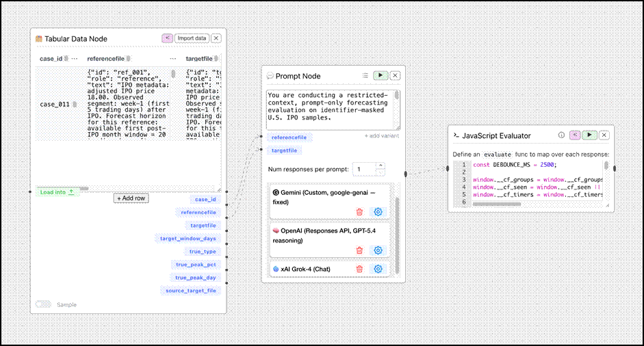Click the add variant link
The height and width of the screenshot is (346, 644).
pyautogui.click(x=382, y=136)
